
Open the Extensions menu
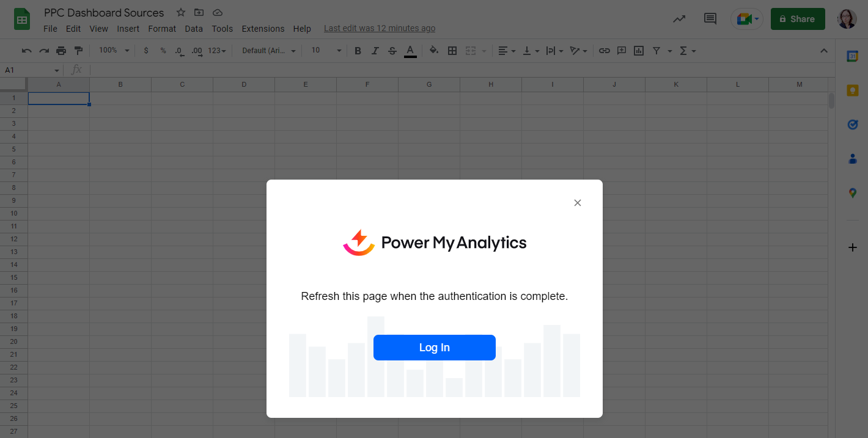click(x=263, y=29)
